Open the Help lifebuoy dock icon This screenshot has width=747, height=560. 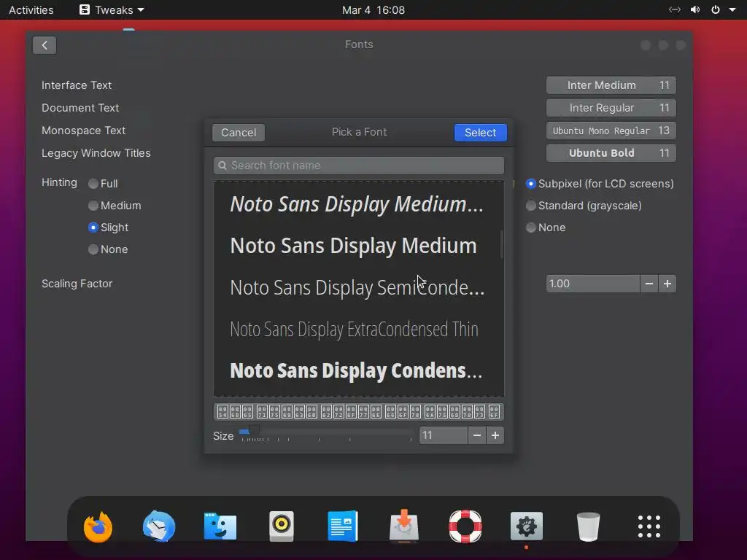[465, 526]
